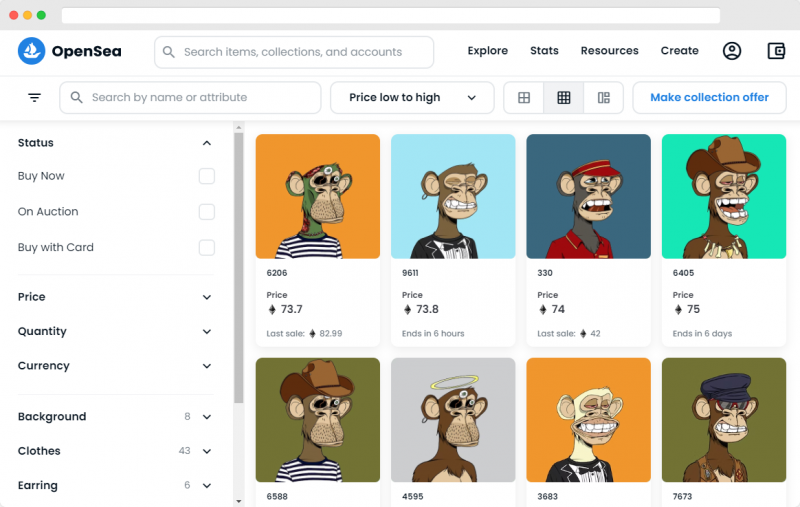Toggle the filter sidebar icon
Viewport: 800px width, 507px height.
coord(34,97)
